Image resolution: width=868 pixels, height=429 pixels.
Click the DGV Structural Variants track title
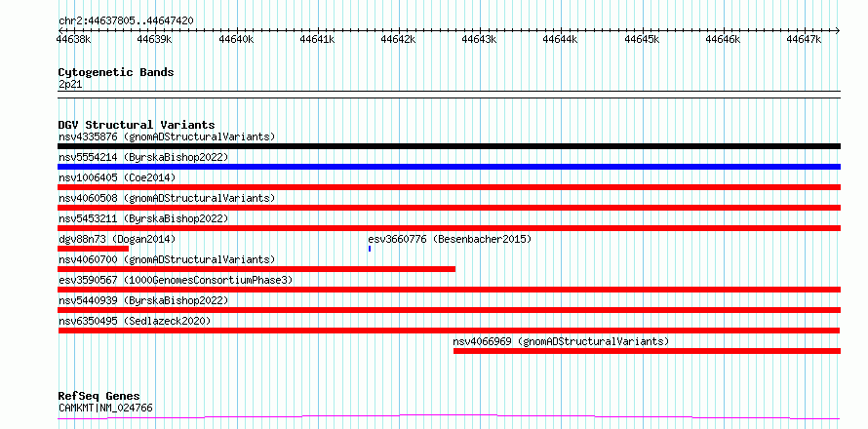[x=137, y=125]
